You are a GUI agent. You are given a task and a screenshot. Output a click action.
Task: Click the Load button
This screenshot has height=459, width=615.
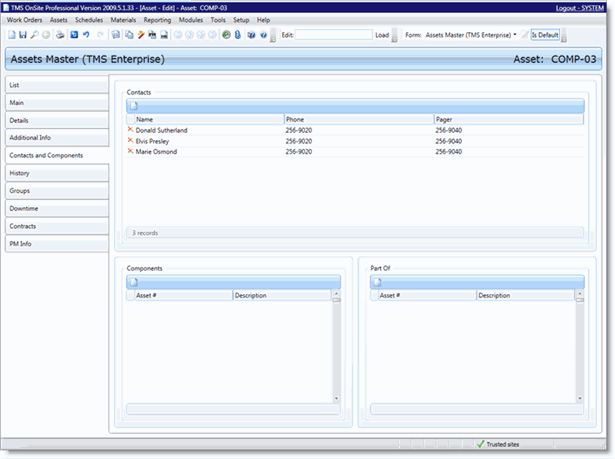[x=382, y=35]
